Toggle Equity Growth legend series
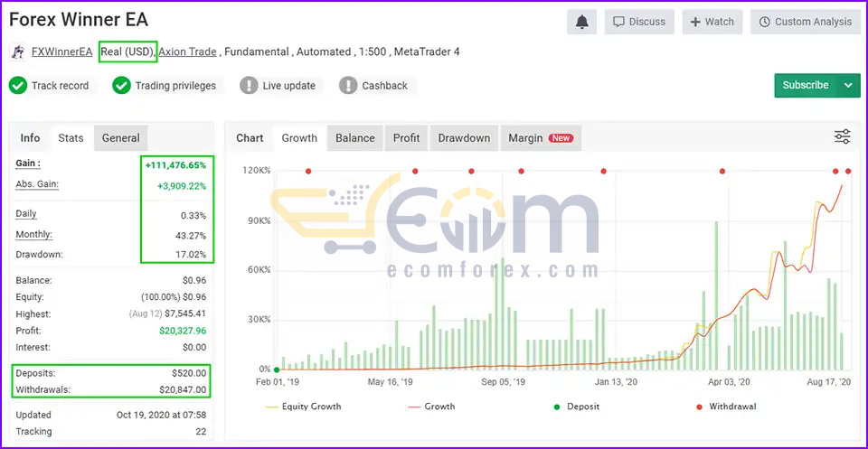Image resolution: width=868 pixels, height=449 pixels. (304, 407)
